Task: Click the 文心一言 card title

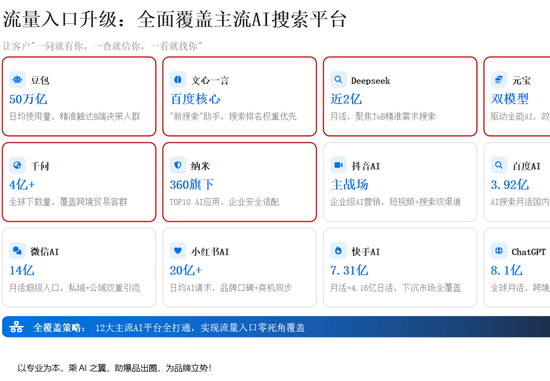Action: 210,80
